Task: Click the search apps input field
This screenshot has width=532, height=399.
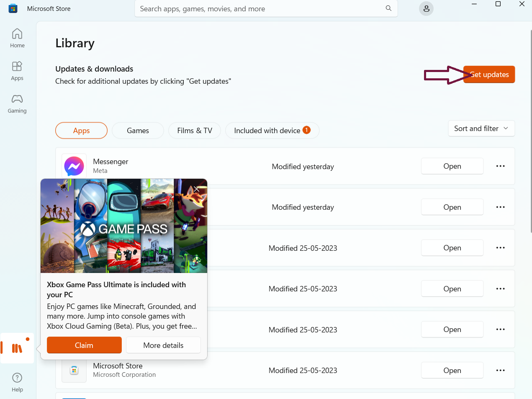Action: tap(260, 9)
